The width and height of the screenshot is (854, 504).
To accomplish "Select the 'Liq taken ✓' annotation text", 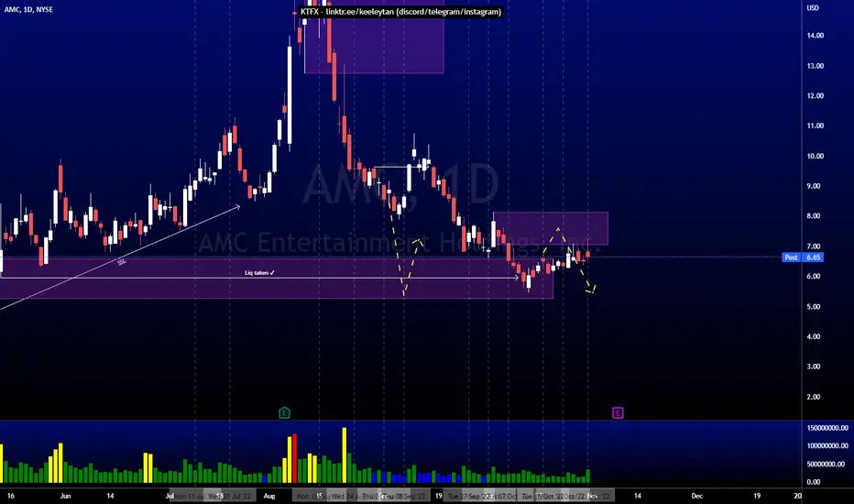I will point(260,272).
